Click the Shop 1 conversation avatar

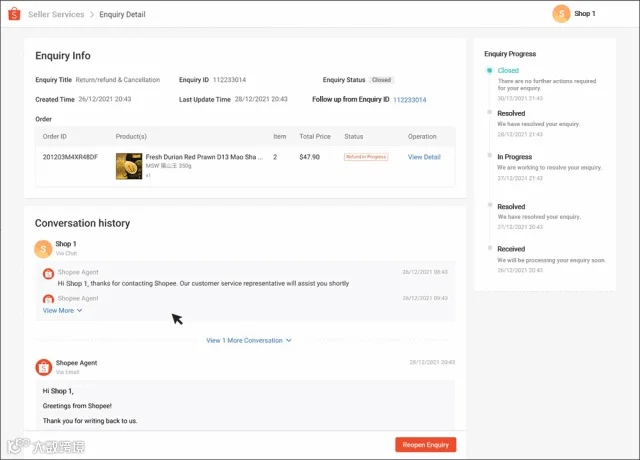point(43,249)
